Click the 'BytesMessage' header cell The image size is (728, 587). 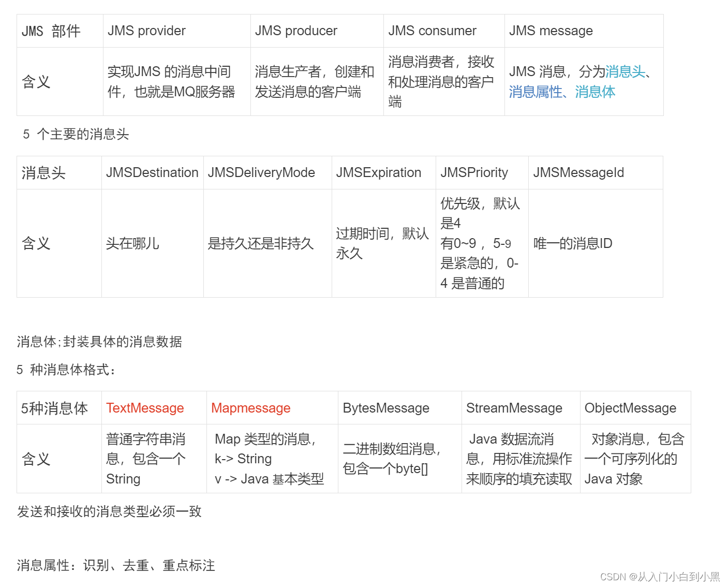pyautogui.click(x=400, y=408)
